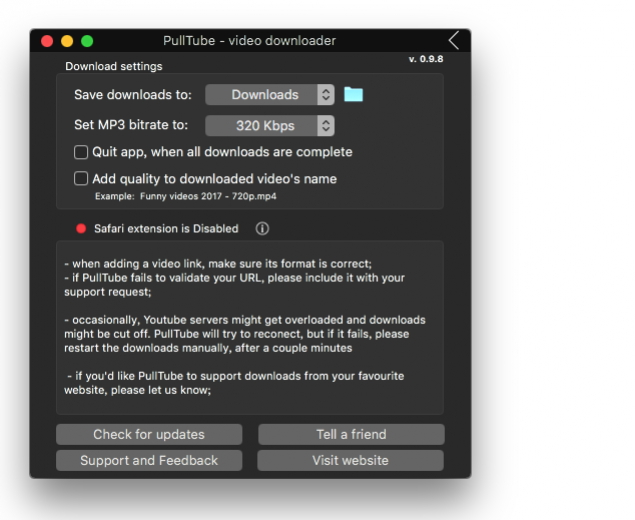Enable Quit app when downloads complete
Image resolution: width=635 pixels, height=520 pixels.
coord(81,152)
